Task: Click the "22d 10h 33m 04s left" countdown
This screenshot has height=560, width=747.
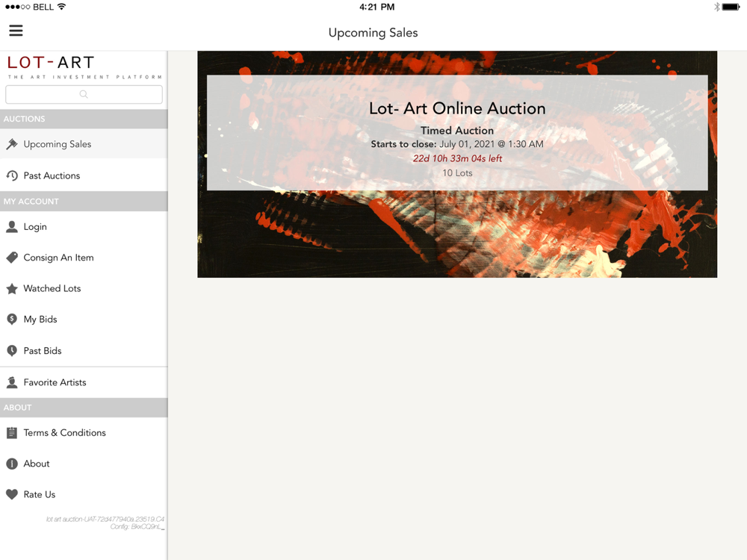Action: coord(457,158)
